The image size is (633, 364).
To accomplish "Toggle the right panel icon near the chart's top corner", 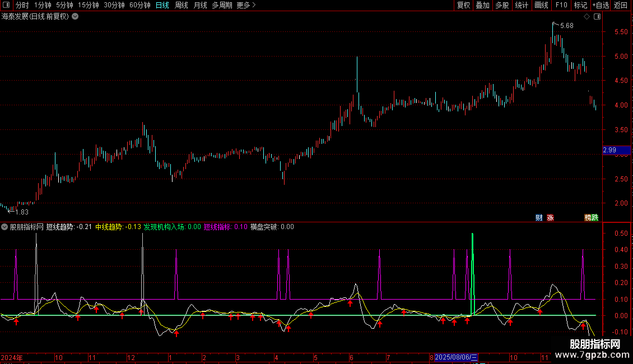I will tap(597, 17).
